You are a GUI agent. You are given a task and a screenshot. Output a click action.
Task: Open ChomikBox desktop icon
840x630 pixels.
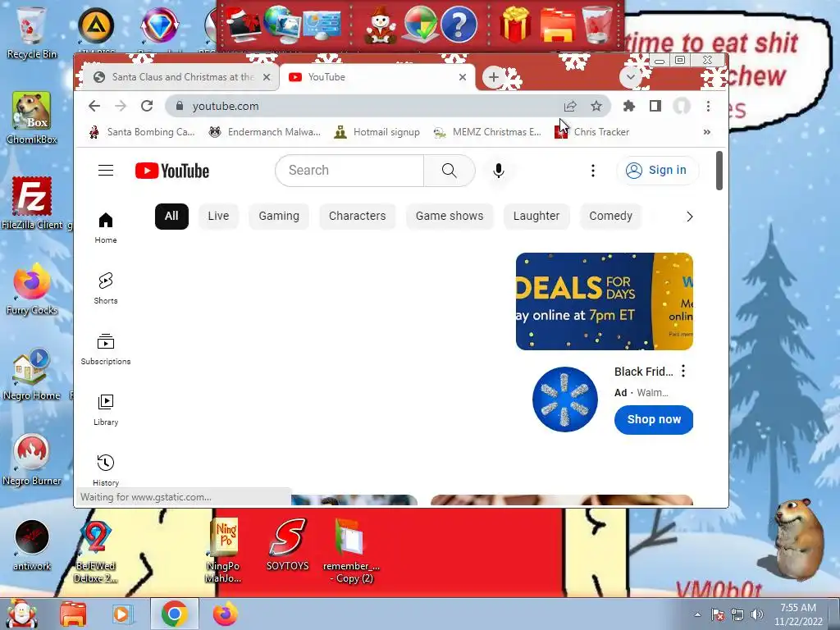pos(32,118)
